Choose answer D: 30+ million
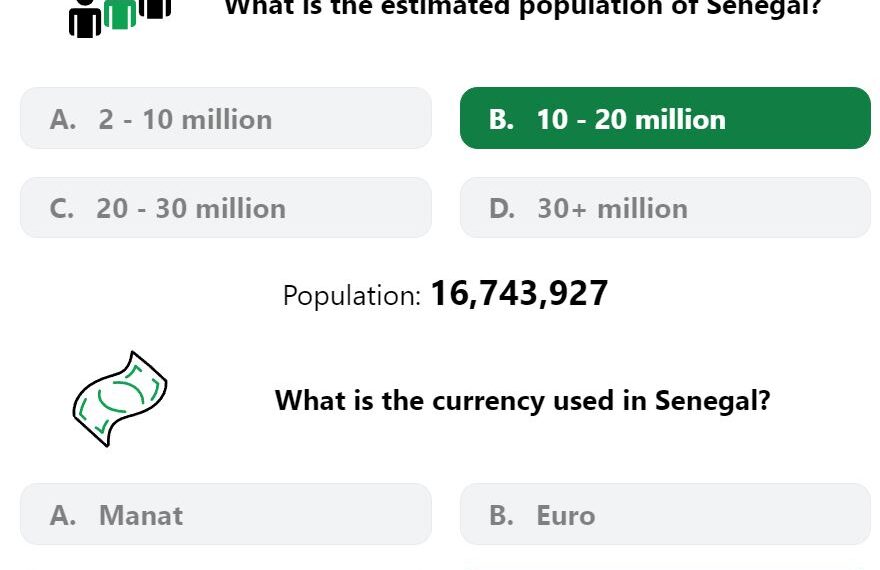880x570 pixels. [665, 208]
